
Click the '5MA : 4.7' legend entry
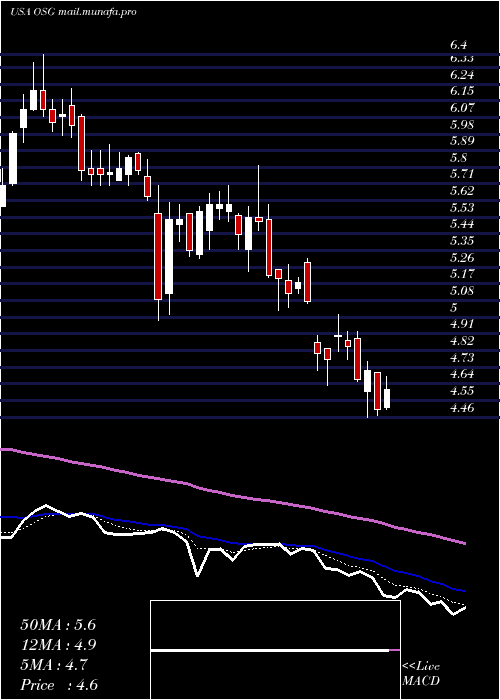point(54,665)
